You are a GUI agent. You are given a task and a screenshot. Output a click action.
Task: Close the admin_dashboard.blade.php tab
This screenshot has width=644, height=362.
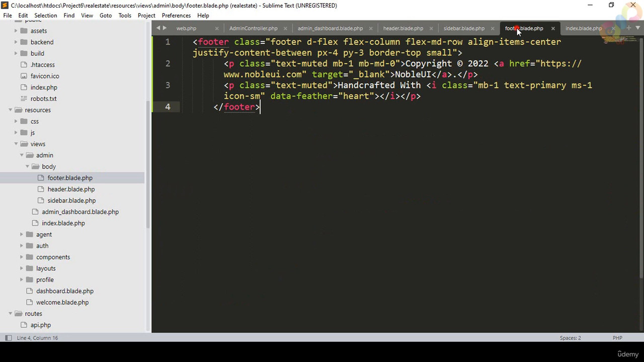tap(371, 28)
